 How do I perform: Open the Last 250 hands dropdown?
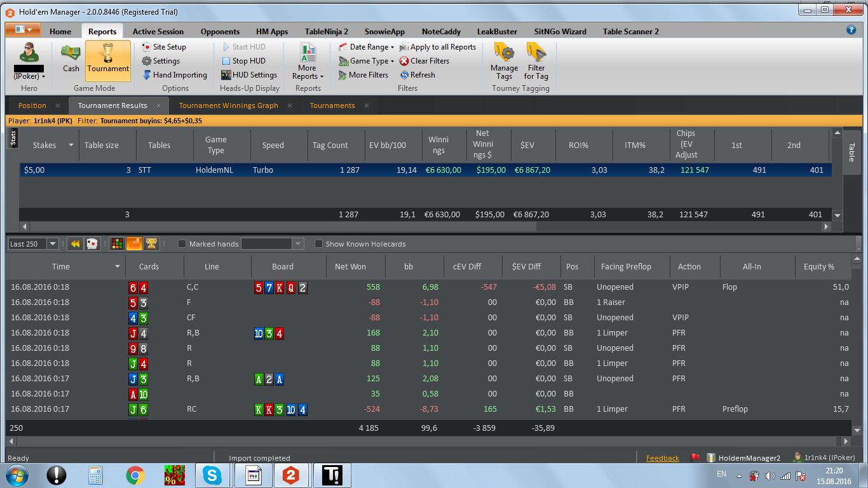tap(52, 244)
